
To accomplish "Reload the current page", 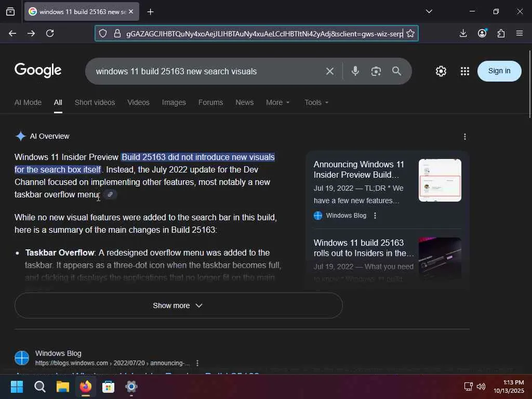I will tap(50, 33).
